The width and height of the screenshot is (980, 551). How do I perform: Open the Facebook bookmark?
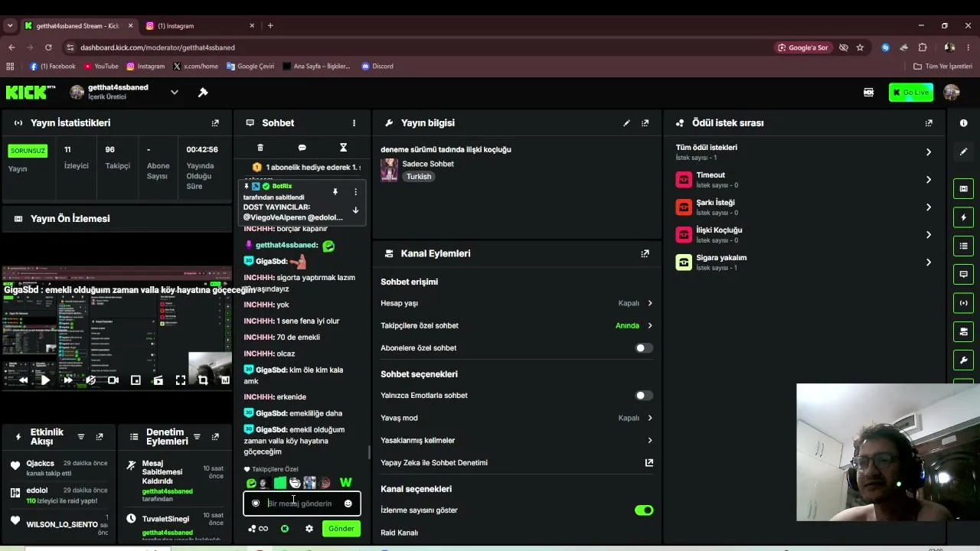[53, 67]
